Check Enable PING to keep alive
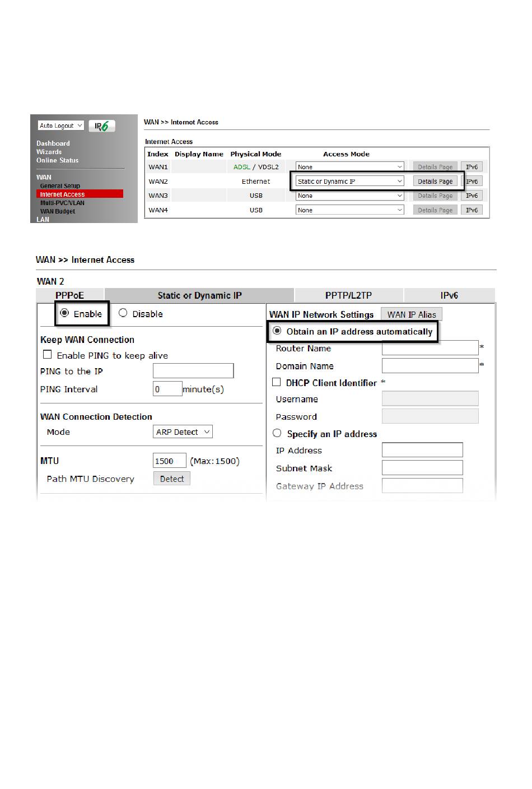Image resolution: width=532 pixels, height=789 pixels. click(x=48, y=355)
